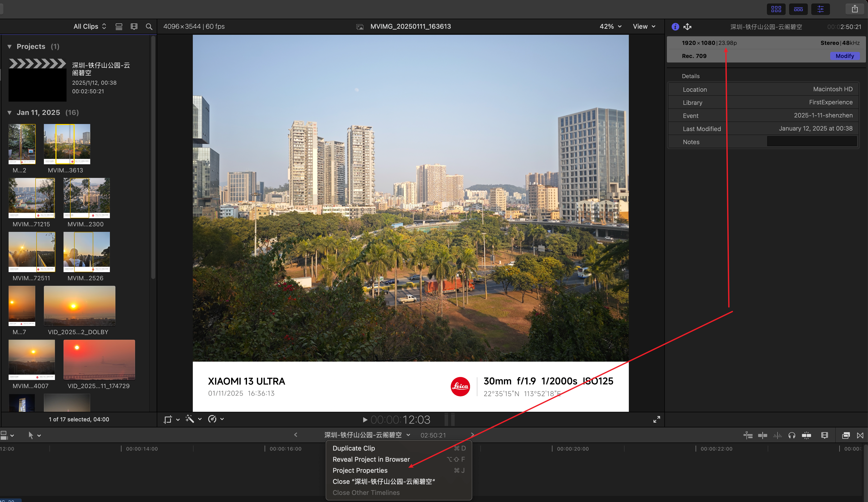
Task: Click the Rec. 709 color space label
Action: (x=694, y=56)
